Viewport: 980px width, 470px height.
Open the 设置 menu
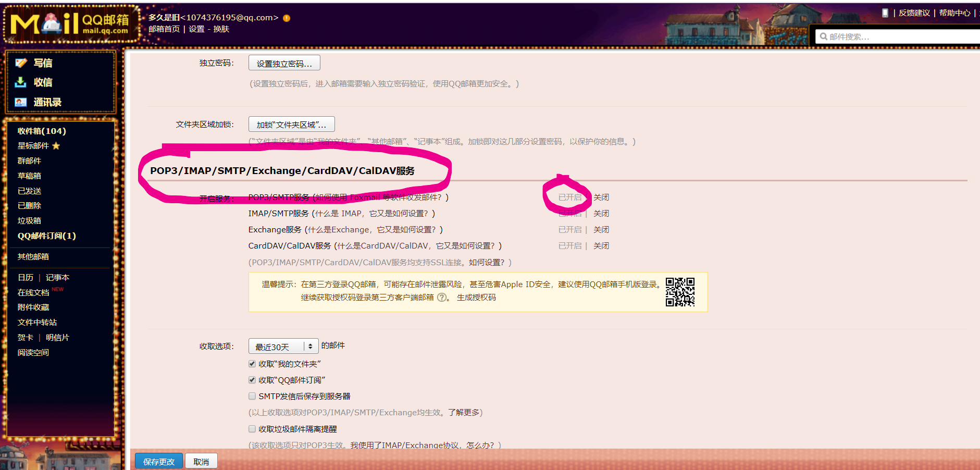click(196, 29)
